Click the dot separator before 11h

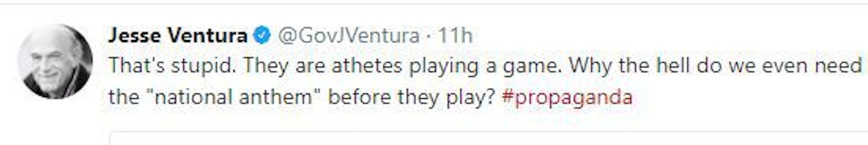(428, 37)
